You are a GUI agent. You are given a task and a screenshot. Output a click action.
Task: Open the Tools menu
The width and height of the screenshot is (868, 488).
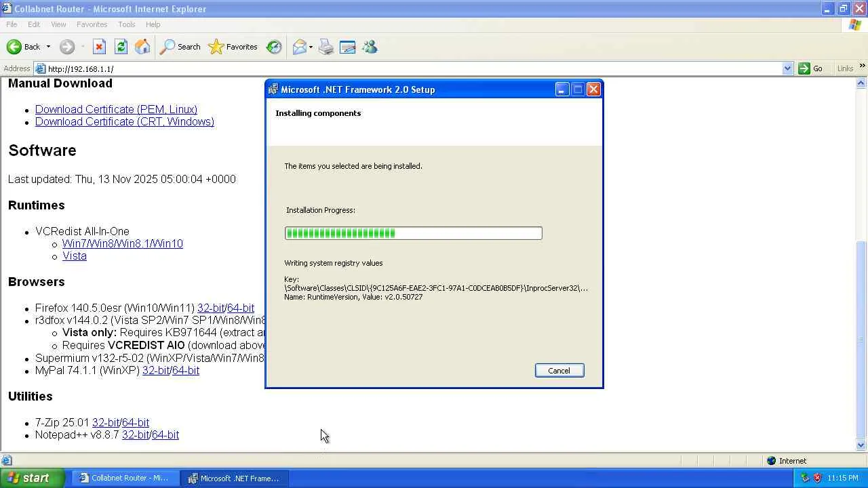coord(127,24)
